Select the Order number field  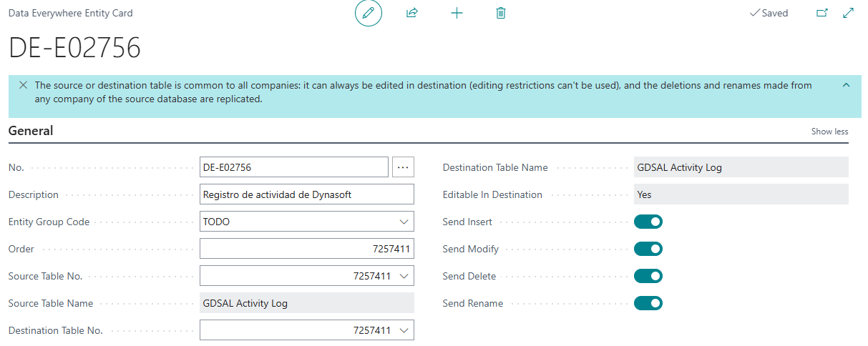click(307, 249)
